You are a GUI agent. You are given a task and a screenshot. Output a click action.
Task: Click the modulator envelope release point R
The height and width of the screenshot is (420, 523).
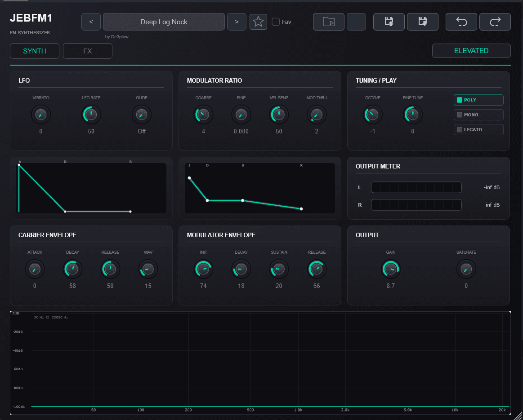301,209
